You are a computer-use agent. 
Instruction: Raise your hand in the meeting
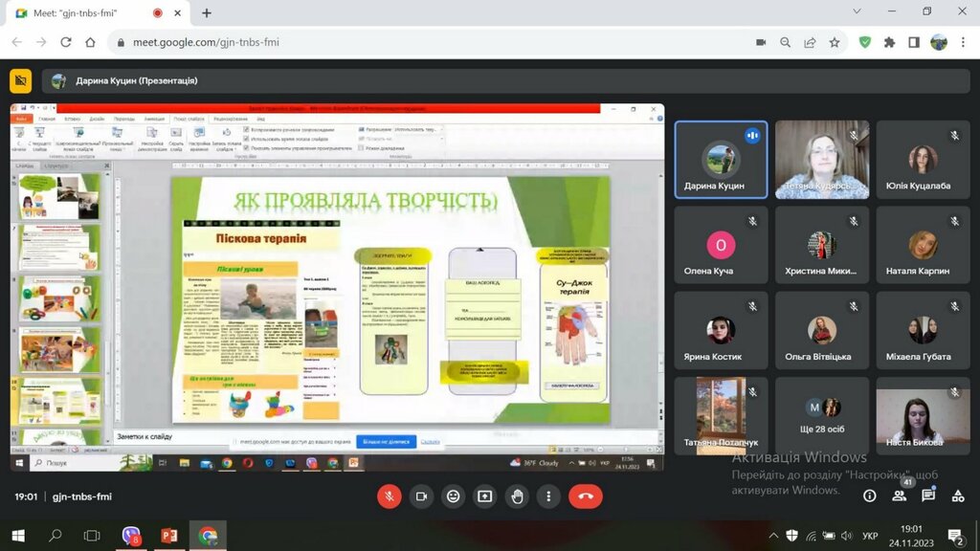click(x=517, y=496)
